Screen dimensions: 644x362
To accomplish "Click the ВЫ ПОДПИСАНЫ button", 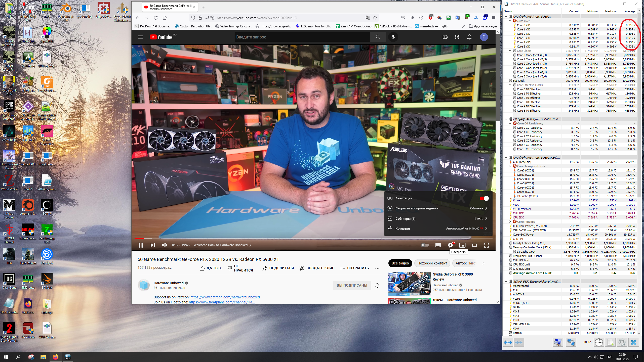I will pyautogui.click(x=352, y=285).
